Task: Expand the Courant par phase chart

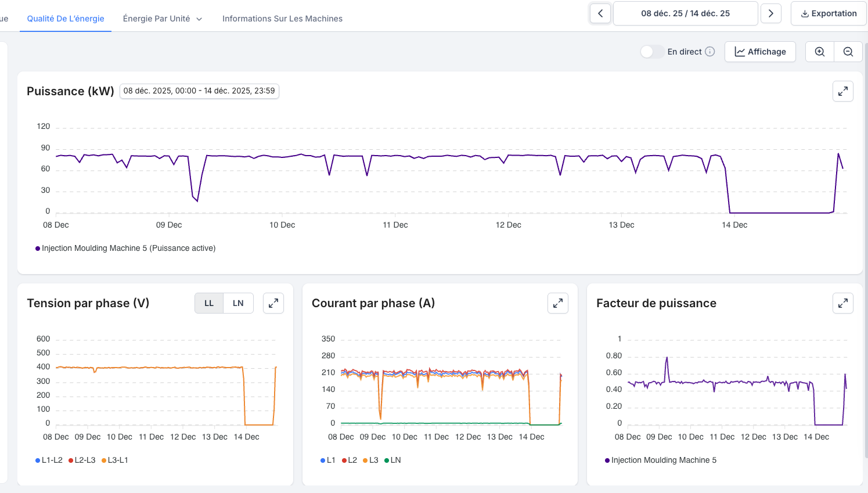Action: 557,303
